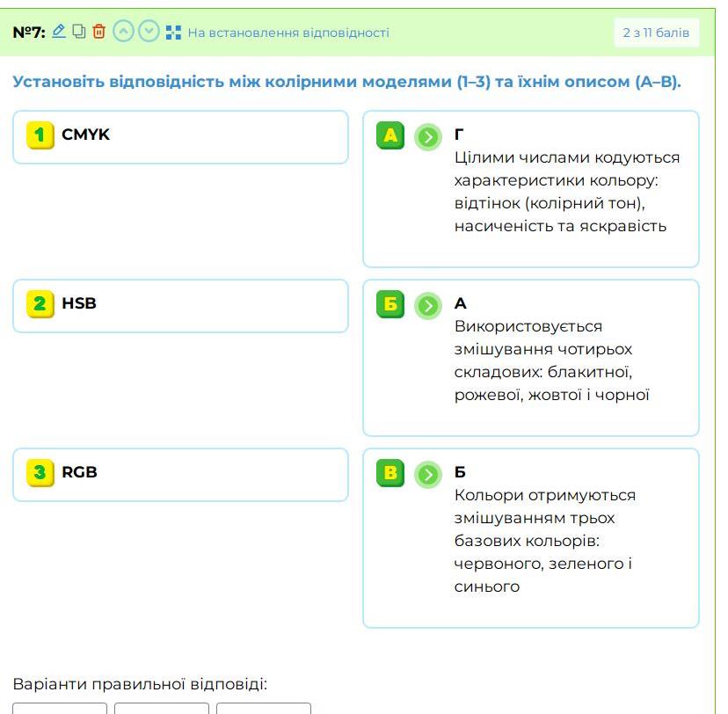Click the "На встановлення відповідності" link
The height and width of the screenshot is (714, 728).
(288, 33)
